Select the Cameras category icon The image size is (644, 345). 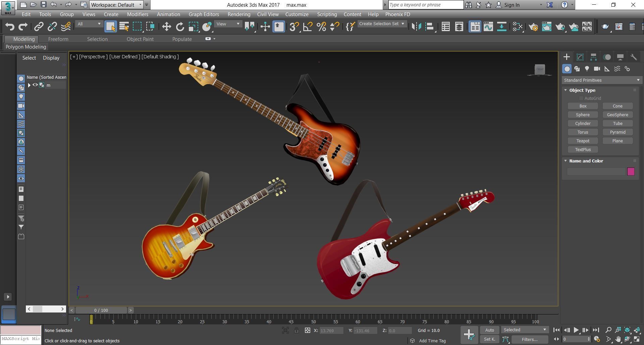(x=597, y=69)
